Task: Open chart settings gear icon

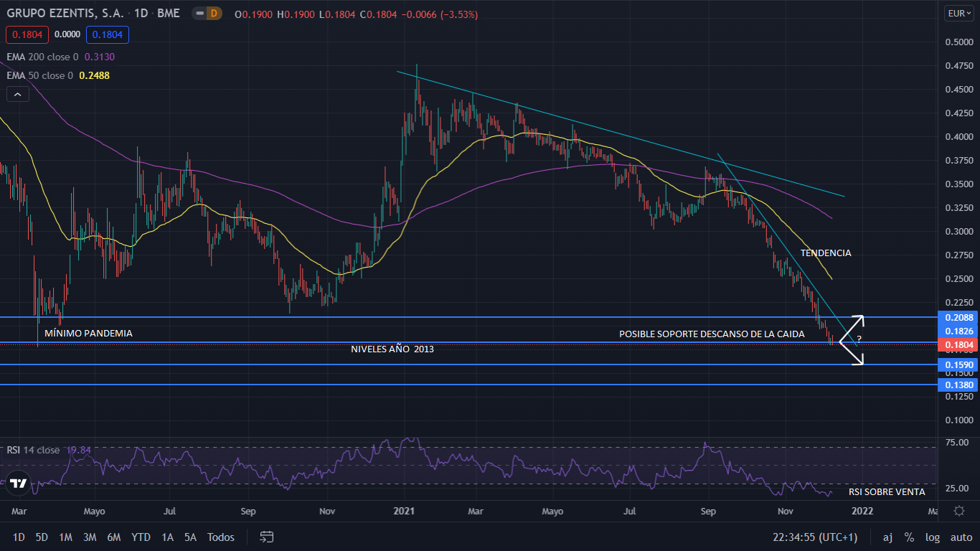Action: click(958, 511)
